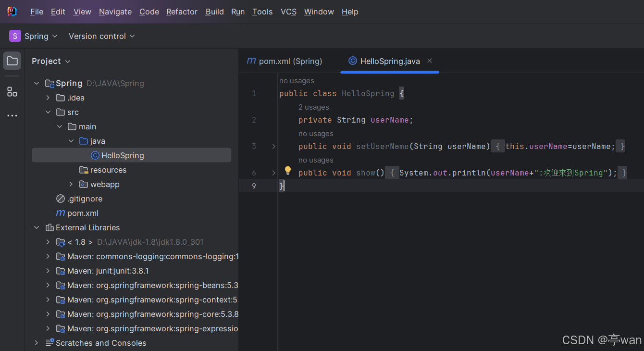
Task: Unfold the setUserName method body
Action: pos(274,146)
